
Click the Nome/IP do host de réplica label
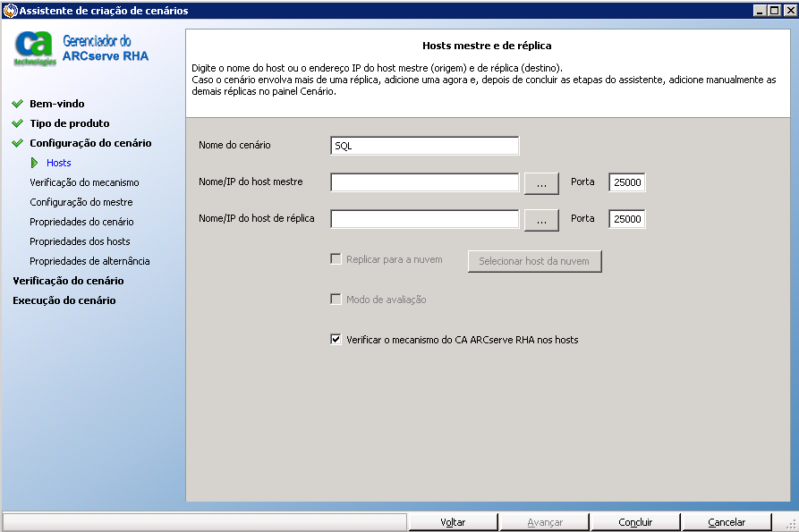[256, 218]
